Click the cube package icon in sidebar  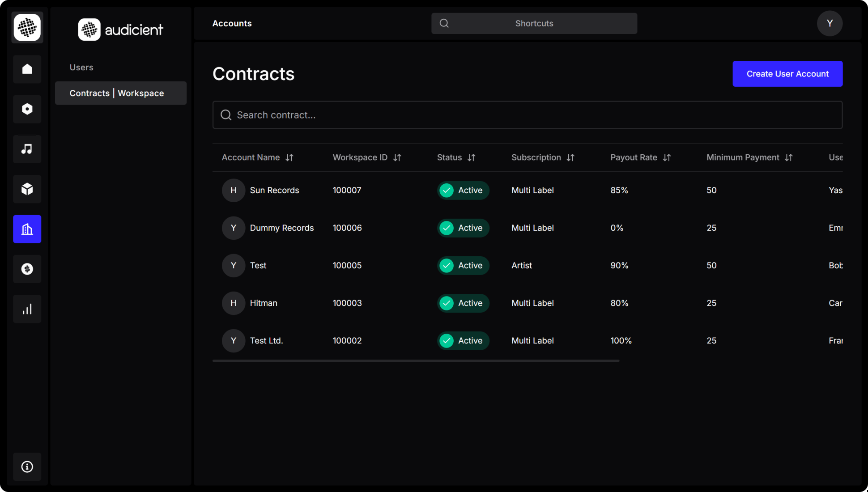coord(27,189)
